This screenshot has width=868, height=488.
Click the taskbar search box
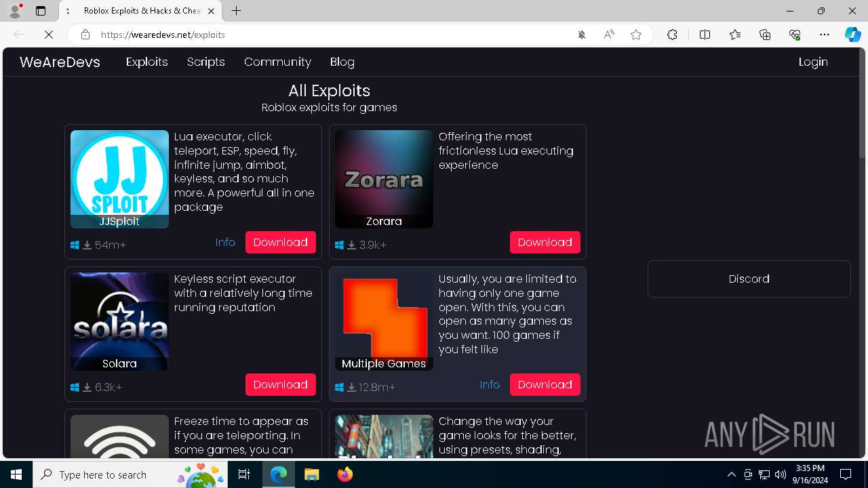pyautogui.click(x=131, y=474)
